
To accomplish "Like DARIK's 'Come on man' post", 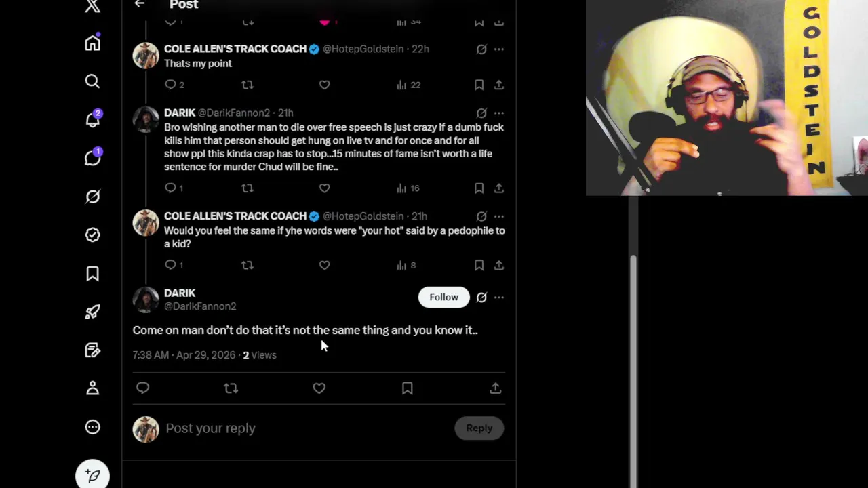I will [x=319, y=388].
